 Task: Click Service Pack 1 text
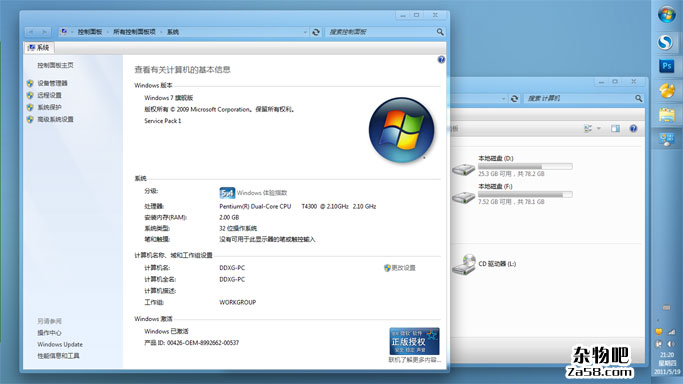163,121
